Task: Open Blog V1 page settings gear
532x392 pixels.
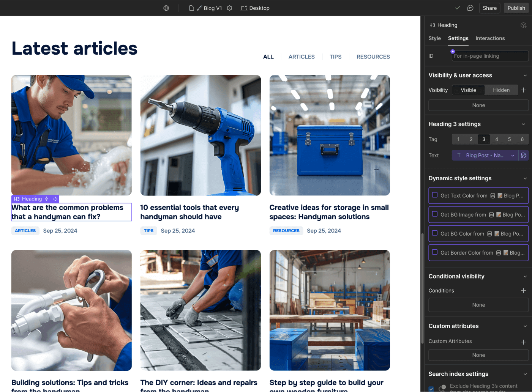Action: coord(229,8)
